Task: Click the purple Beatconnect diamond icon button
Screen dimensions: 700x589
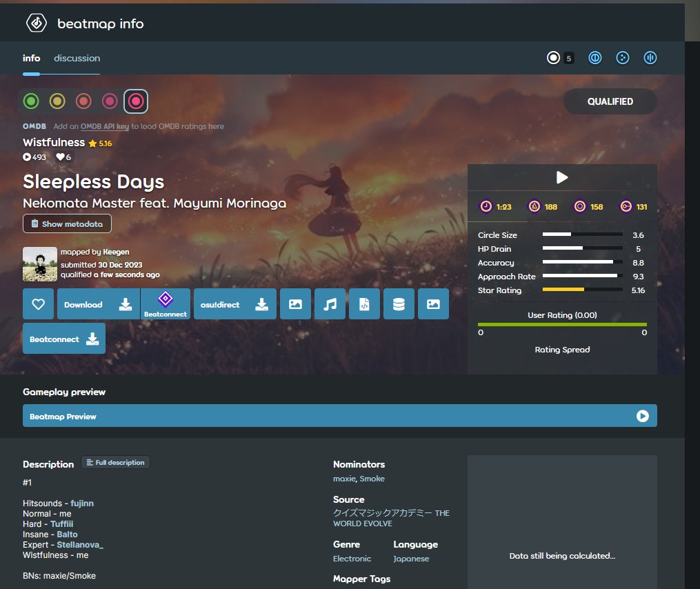Action: click(166, 304)
